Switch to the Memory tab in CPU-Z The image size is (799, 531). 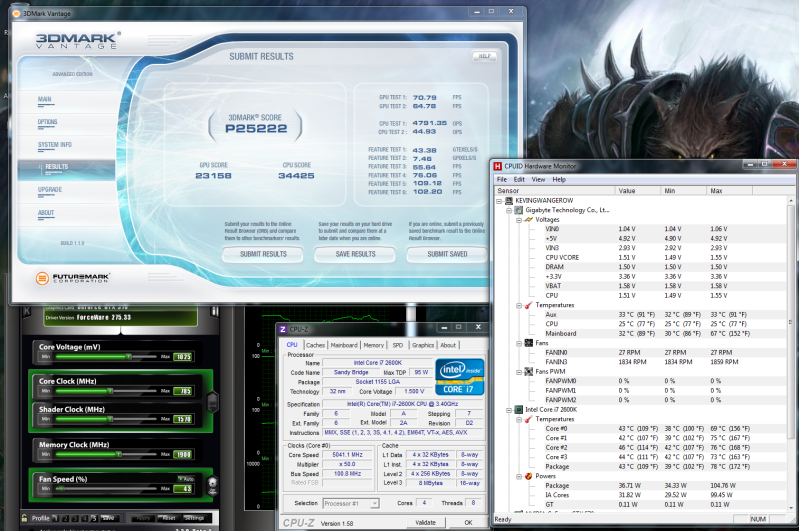click(374, 345)
